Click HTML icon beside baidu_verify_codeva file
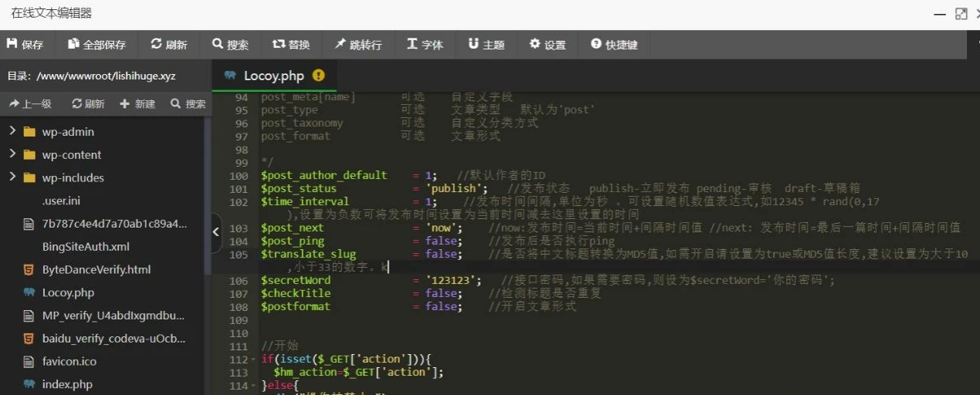 [29, 339]
